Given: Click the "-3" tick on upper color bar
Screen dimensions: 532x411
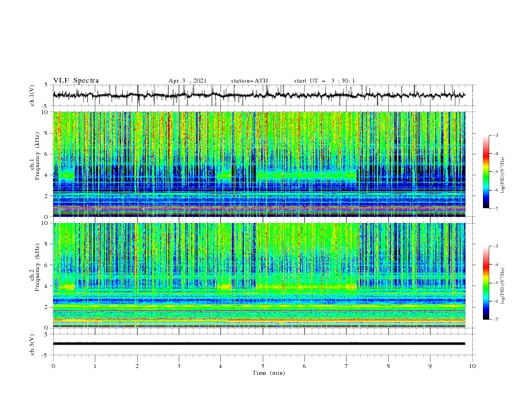Looking at the screenshot, I should (x=496, y=136).
